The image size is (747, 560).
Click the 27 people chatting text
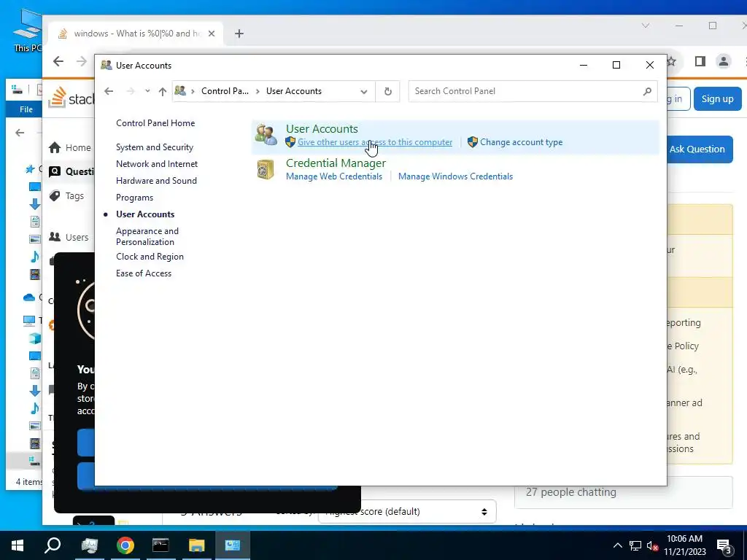coord(570,492)
